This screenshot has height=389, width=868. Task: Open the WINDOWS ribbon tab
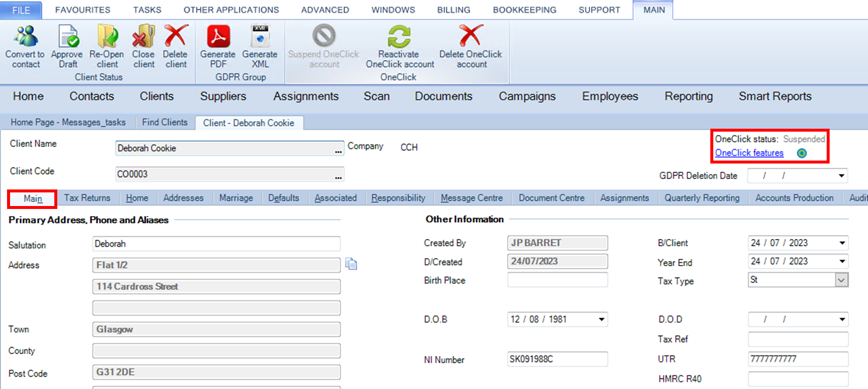coord(393,10)
